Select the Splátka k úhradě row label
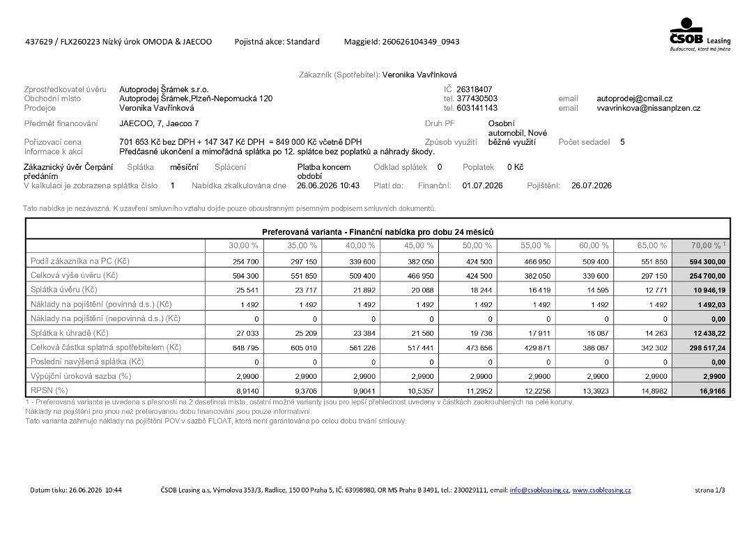The height and width of the screenshot is (535, 756). [70, 333]
